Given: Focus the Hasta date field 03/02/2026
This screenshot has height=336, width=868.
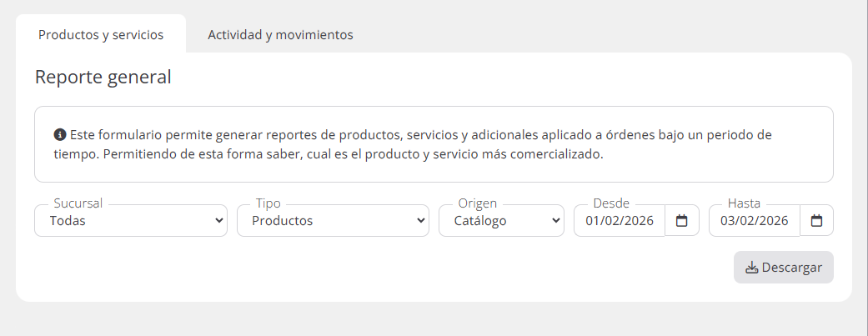Looking at the screenshot, I should (754, 221).
